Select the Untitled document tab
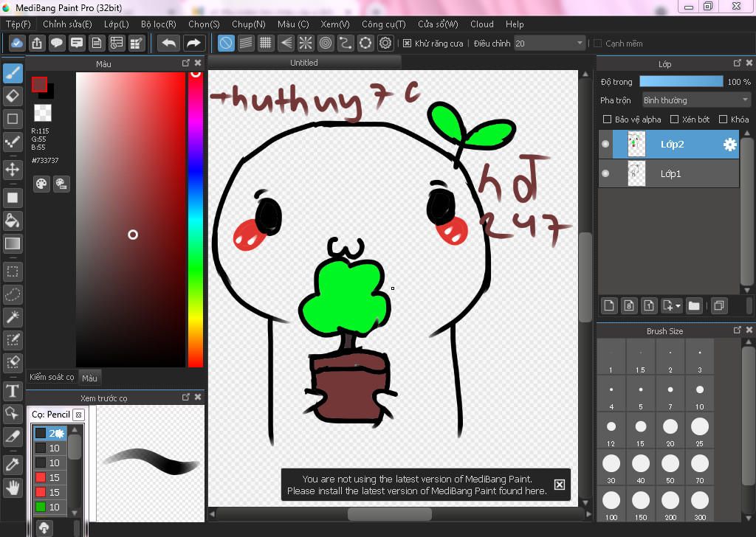Screen dimensions: 756x537 [303, 63]
